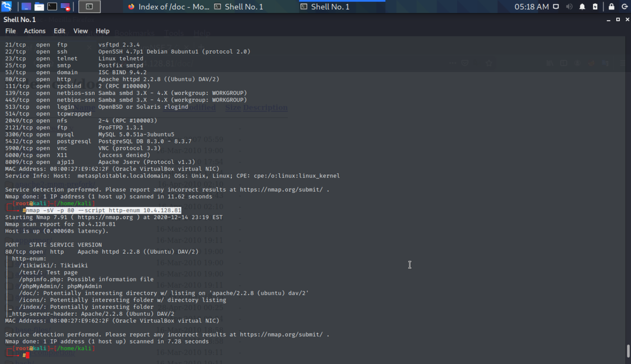Click the PostgreSQL DB 8.3.0 line

[x=98, y=141]
